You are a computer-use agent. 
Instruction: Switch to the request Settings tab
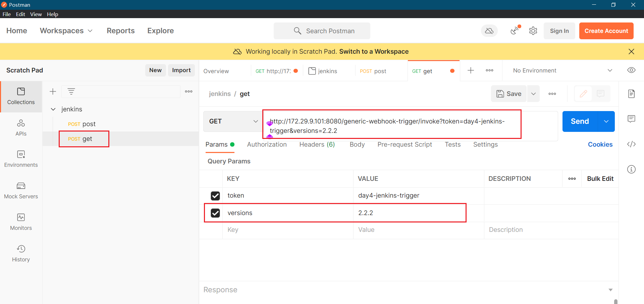point(485,144)
